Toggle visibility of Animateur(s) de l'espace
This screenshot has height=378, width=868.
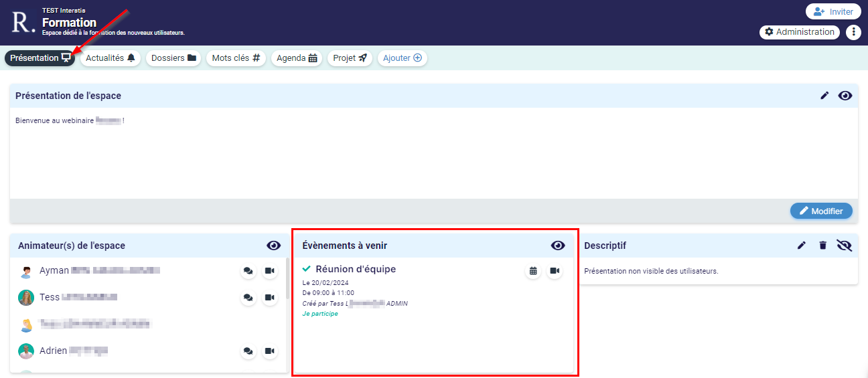[273, 246]
